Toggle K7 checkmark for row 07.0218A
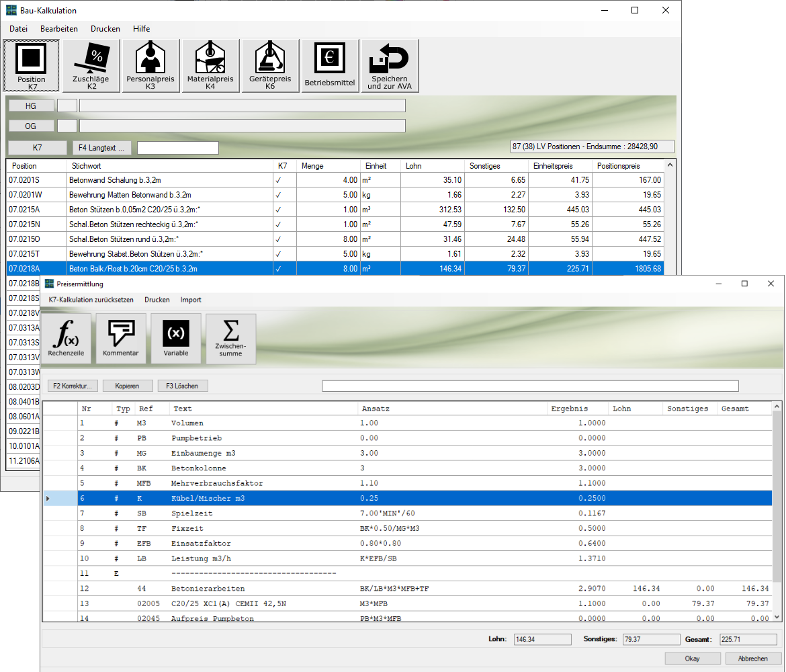 click(x=279, y=269)
